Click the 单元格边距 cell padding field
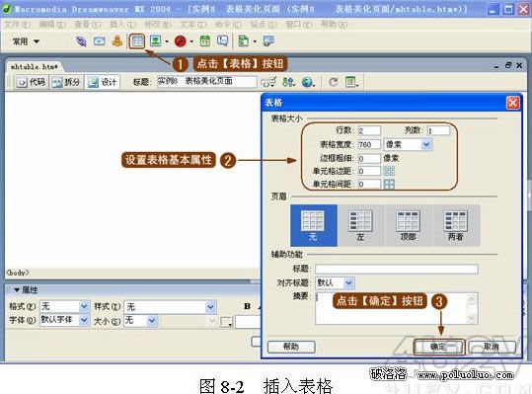Image resolution: width=532 pixels, height=394 pixels. (369, 171)
